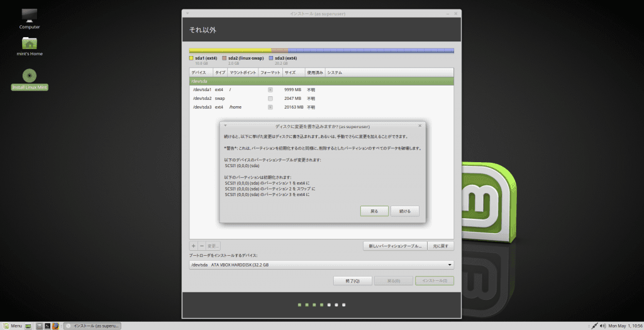Toggle format checkbox for /dev/sda1
This screenshot has height=330, width=644.
click(x=270, y=89)
